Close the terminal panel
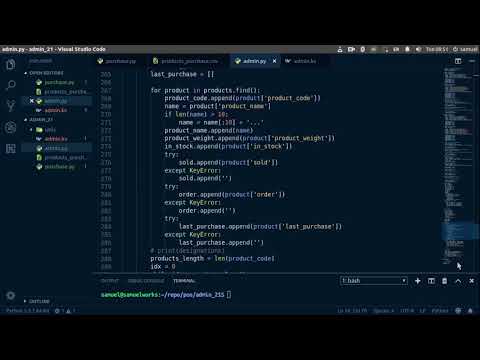The width and height of the screenshot is (480, 360). [471, 281]
